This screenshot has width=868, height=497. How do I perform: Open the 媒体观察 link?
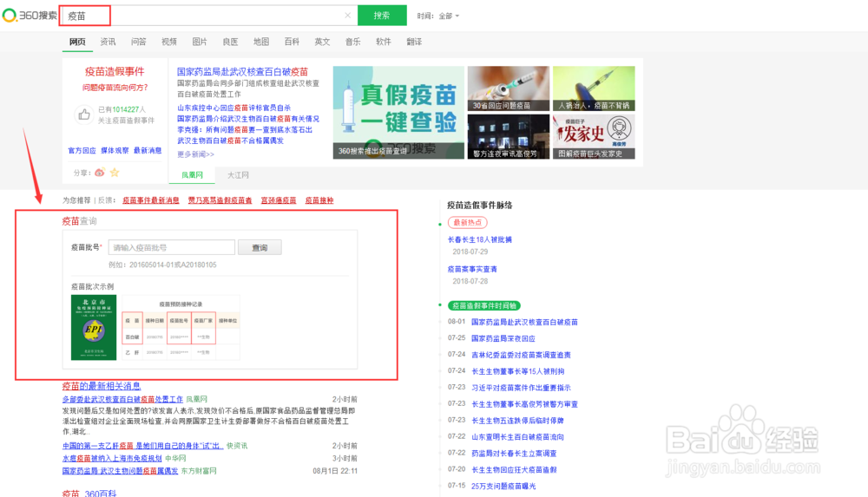(x=115, y=151)
